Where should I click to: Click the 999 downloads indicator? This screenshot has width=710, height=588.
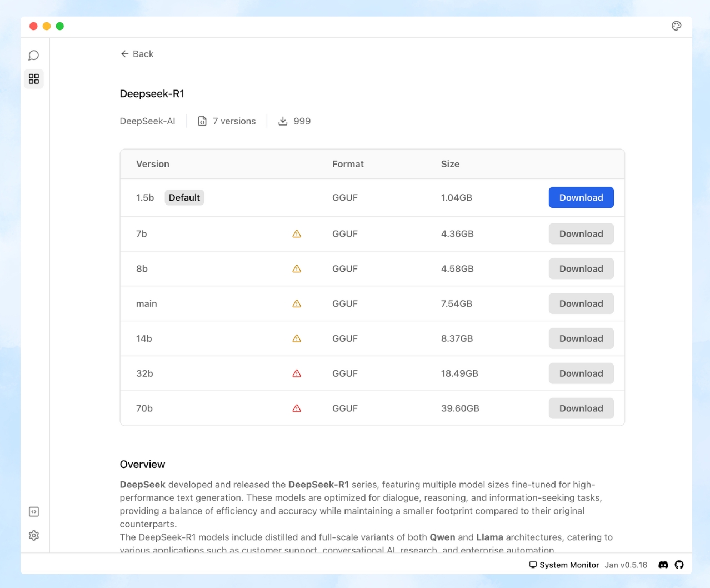(294, 121)
